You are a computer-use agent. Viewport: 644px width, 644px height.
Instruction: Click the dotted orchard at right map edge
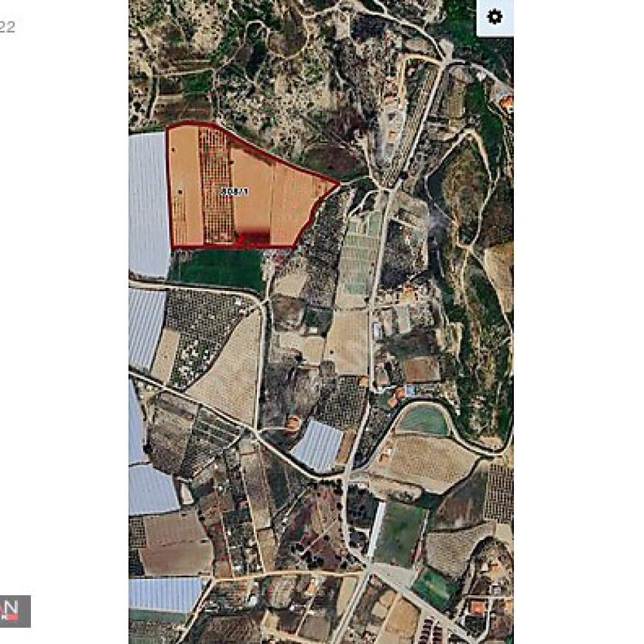pos(499,493)
